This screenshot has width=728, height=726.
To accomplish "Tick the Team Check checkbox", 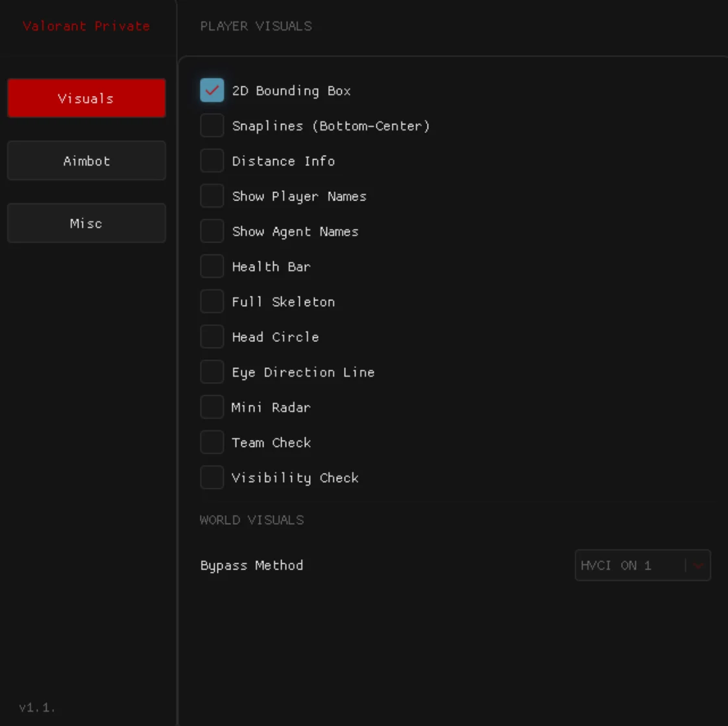I will click(x=212, y=442).
